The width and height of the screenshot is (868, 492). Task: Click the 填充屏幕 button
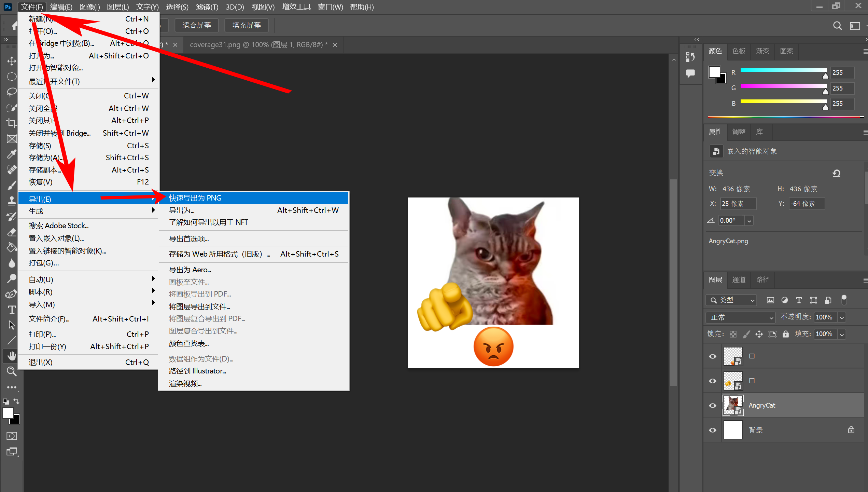pos(246,25)
